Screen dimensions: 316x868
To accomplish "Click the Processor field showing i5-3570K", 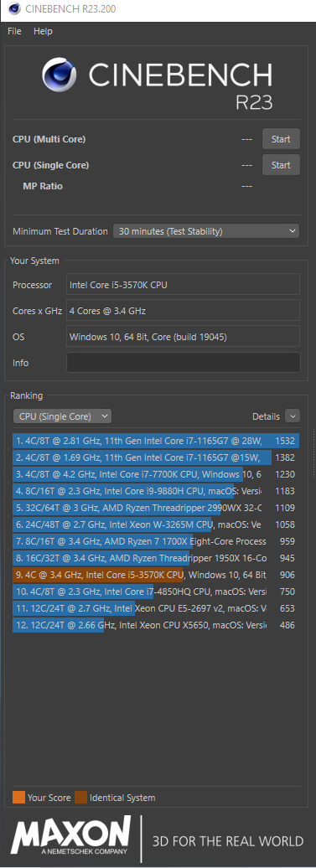I will 184,285.
